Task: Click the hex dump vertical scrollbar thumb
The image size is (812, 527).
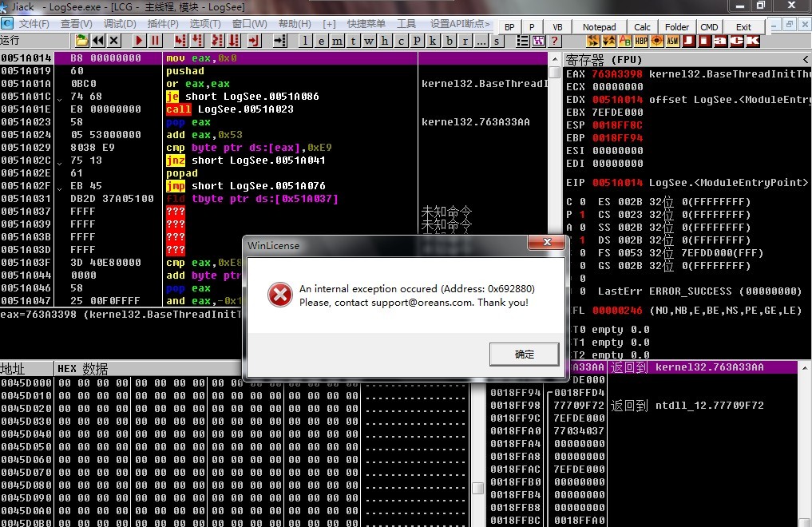Action: [478, 488]
